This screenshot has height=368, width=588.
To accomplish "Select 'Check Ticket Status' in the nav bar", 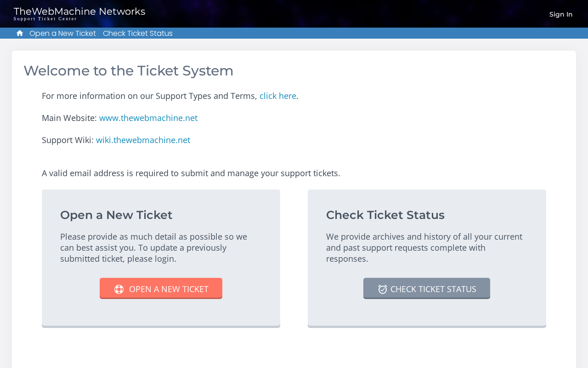I will pos(138,33).
